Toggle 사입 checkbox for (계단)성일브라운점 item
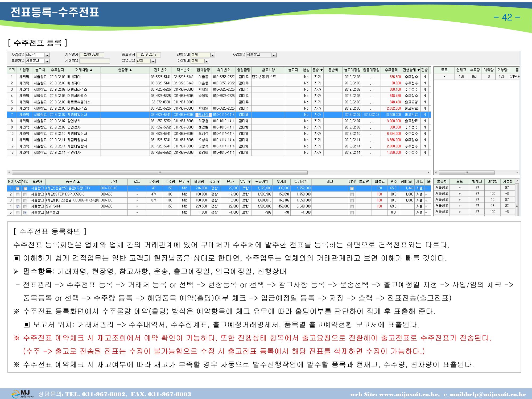 (18, 188)
